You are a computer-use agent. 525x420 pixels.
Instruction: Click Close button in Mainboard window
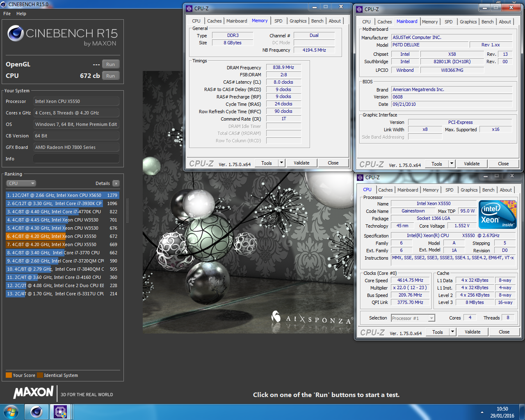[x=503, y=164]
